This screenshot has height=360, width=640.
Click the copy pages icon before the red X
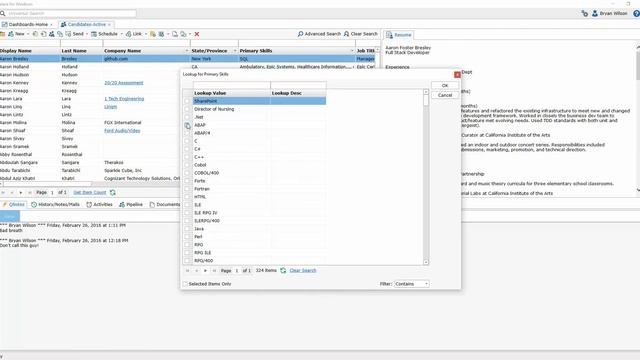183,34
